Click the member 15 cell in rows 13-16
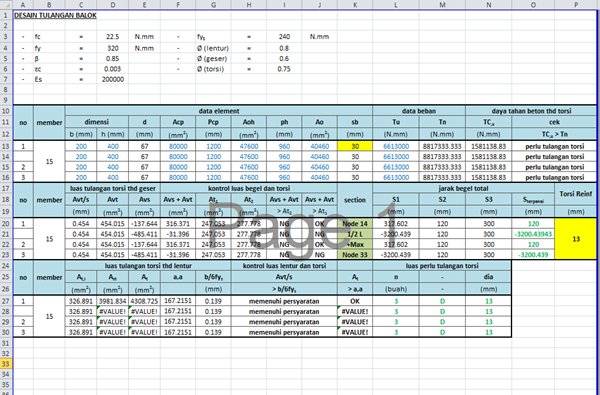 click(x=49, y=162)
